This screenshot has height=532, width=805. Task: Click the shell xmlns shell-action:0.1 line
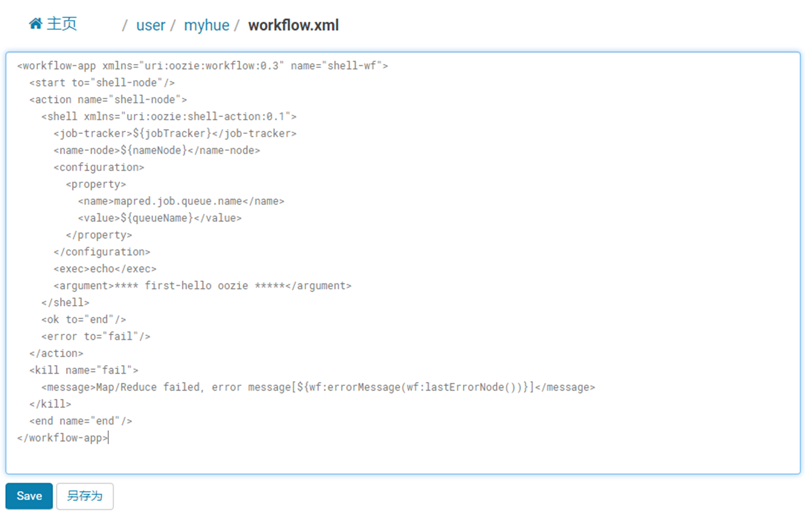[x=169, y=117]
